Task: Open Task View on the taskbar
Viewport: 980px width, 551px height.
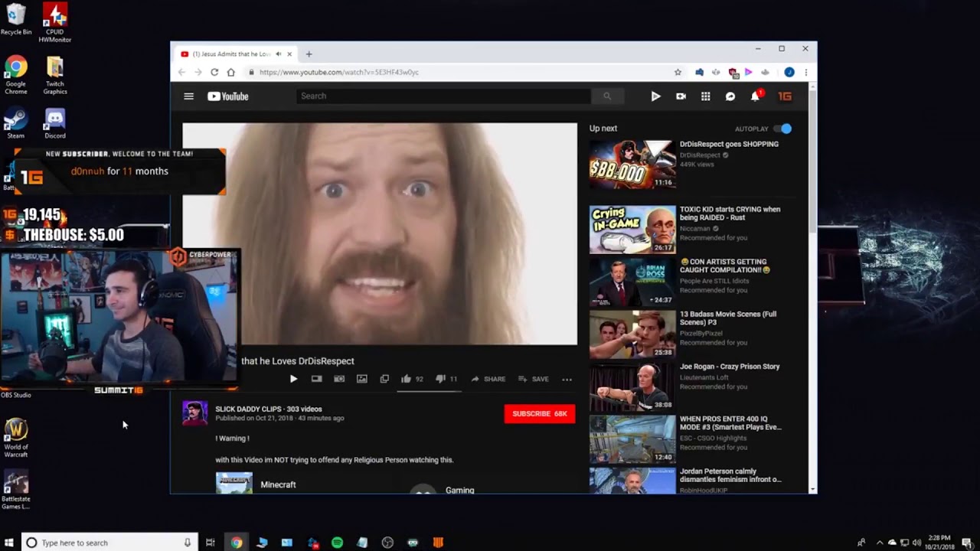Action: coord(210,543)
